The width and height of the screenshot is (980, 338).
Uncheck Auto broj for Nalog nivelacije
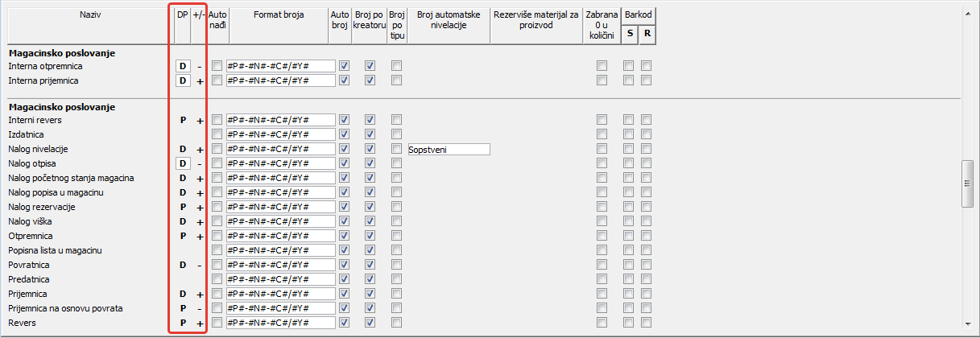point(345,149)
